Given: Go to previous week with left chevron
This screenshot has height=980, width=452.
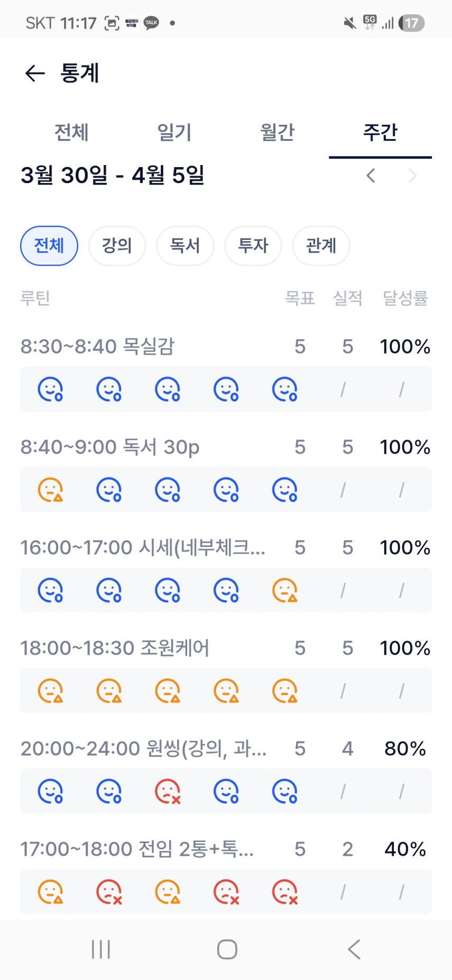Looking at the screenshot, I should (x=371, y=176).
